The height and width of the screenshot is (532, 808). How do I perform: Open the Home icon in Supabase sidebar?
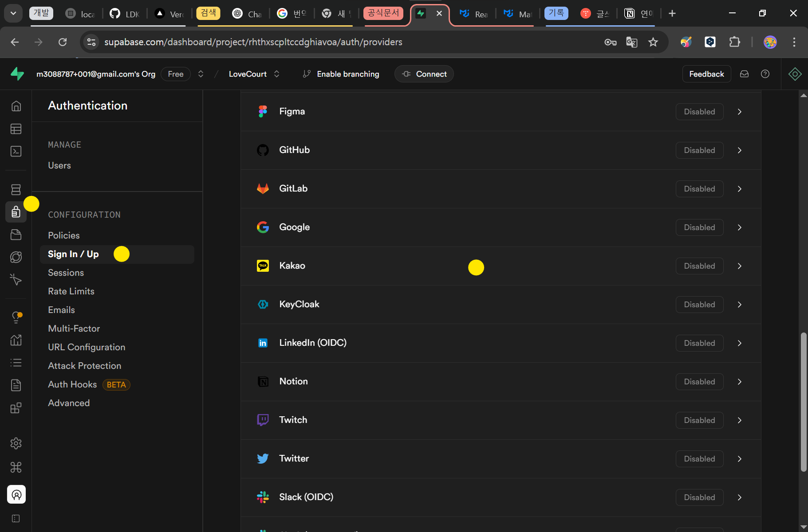point(16,106)
